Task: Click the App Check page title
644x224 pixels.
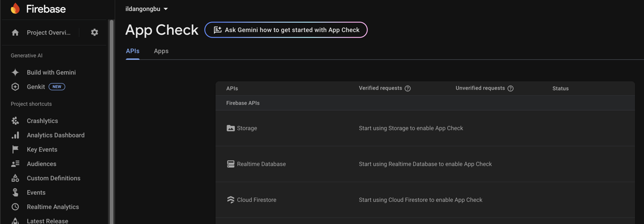Action: pos(162,30)
